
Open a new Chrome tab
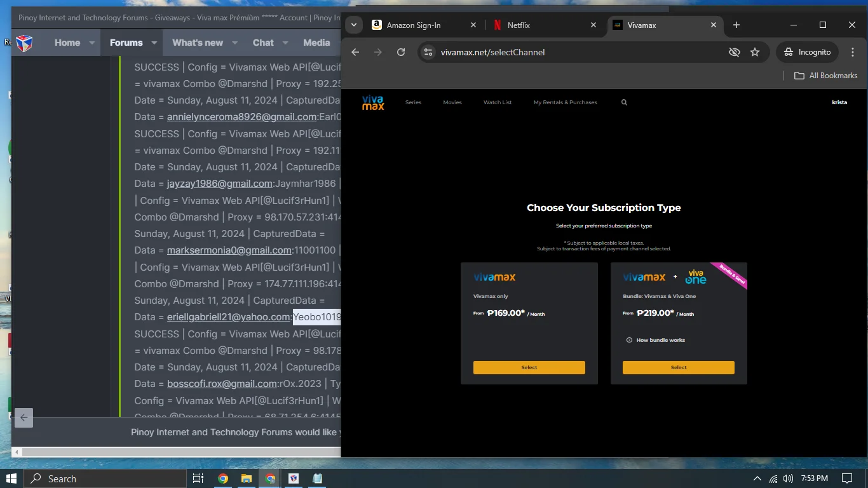point(736,25)
